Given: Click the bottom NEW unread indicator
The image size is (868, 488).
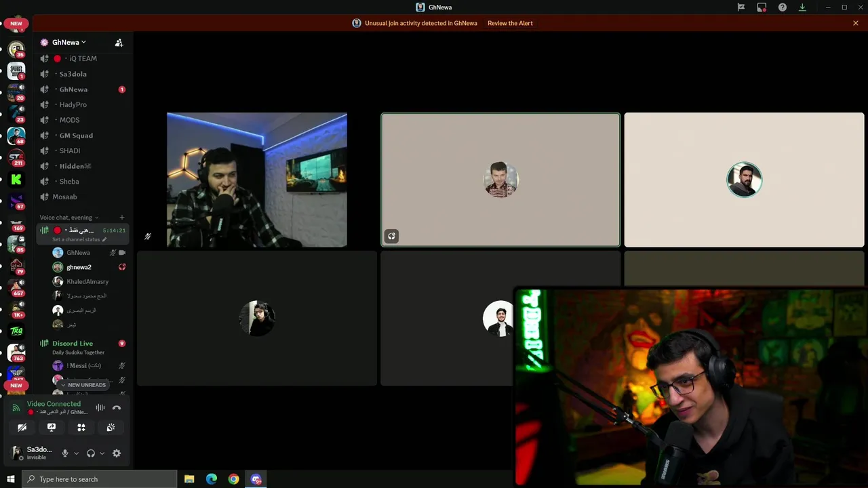Looking at the screenshot, I should coord(16,386).
